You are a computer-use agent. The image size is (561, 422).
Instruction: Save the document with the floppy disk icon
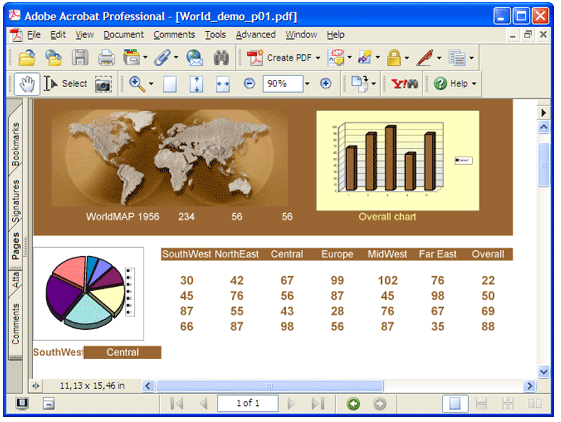click(x=80, y=58)
